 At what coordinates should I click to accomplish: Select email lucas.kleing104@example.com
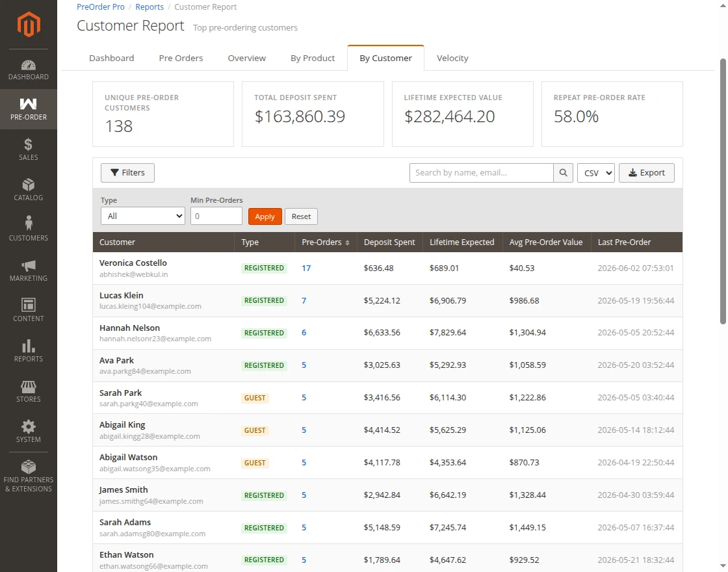tap(150, 306)
